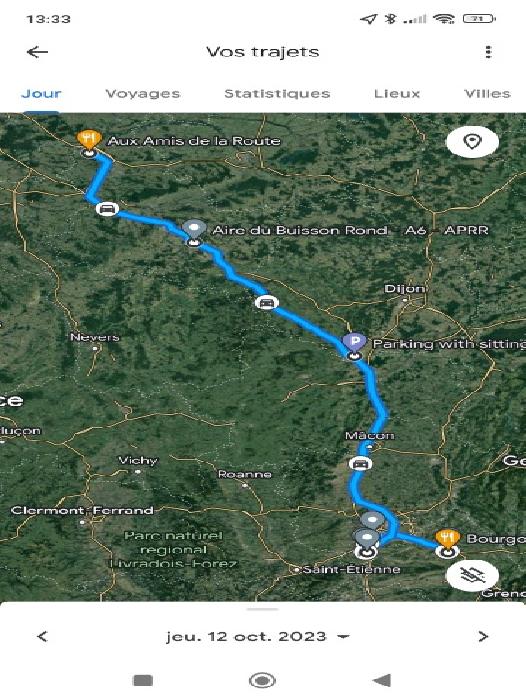
Task: Tap the car icon near Mâcon
Action: click(x=360, y=464)
